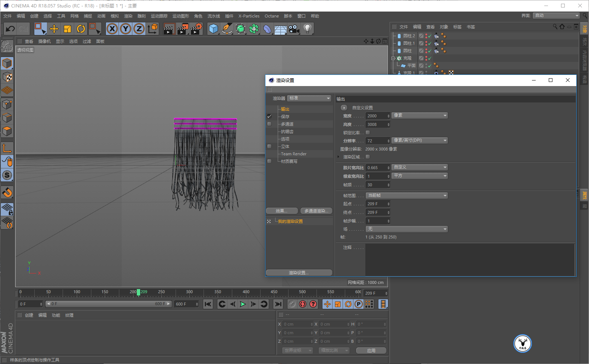
Task: Enable the Stereoscopic (立体) checkbox
Action: click(269, 146)
